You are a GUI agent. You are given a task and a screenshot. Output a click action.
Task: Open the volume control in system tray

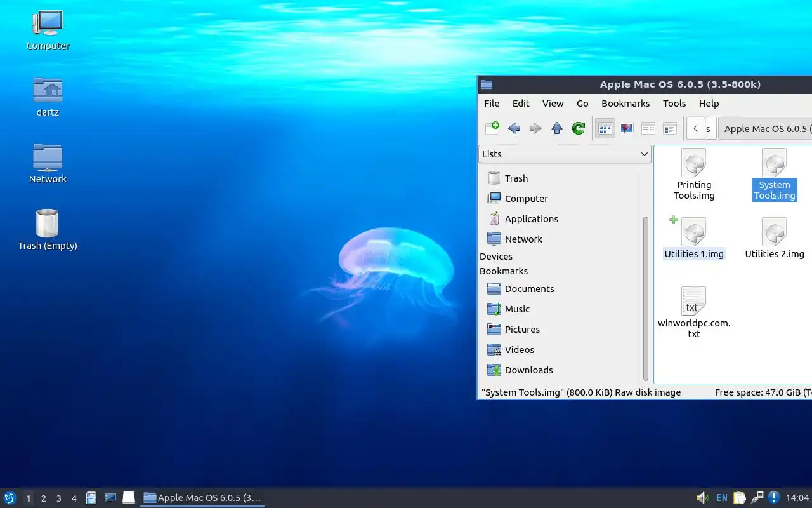click(x=702, y=498)
